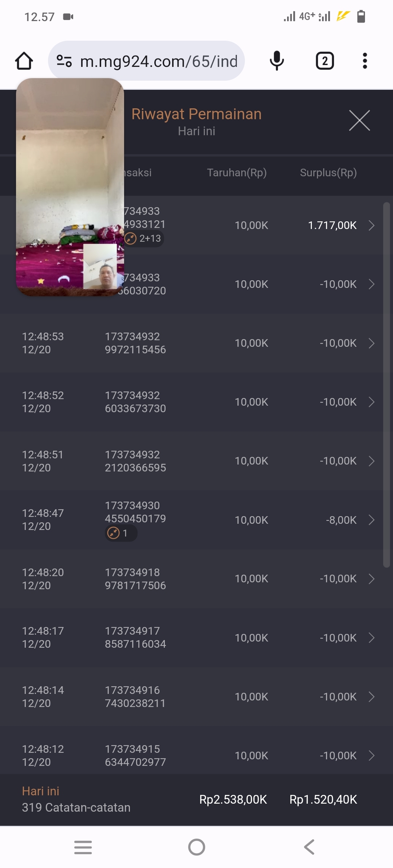Tap the Android recent apps button

tap(83, 847)
